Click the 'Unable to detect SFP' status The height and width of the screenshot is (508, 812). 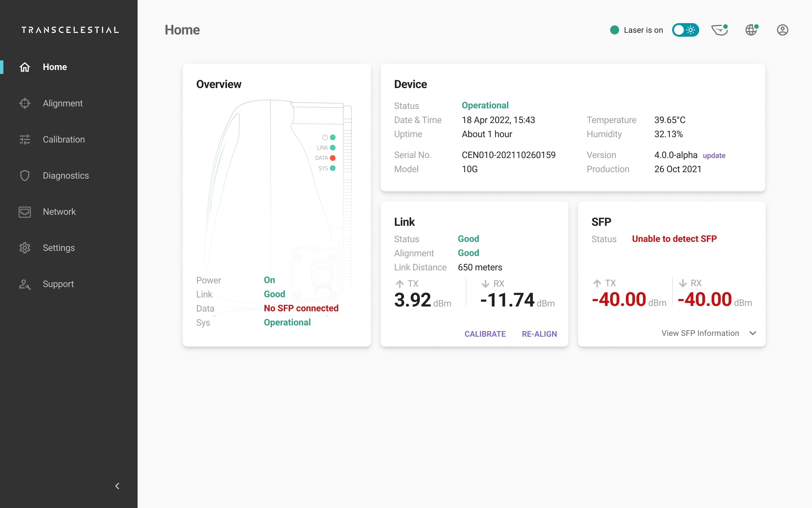click(x=674, y=239)
